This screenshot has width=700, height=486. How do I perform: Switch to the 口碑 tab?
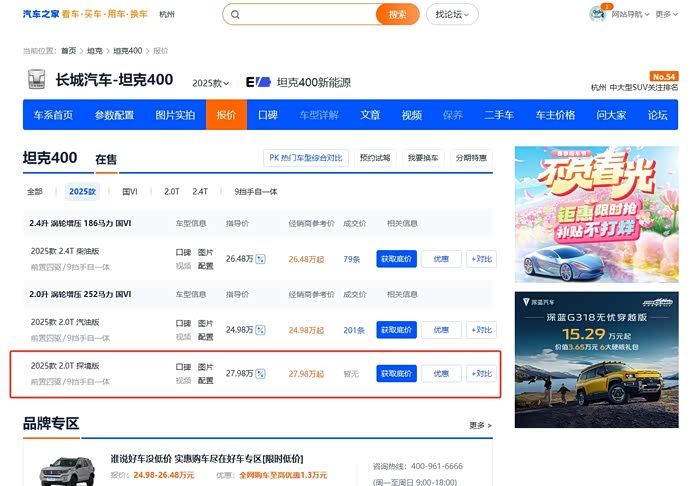coord(267,115)
